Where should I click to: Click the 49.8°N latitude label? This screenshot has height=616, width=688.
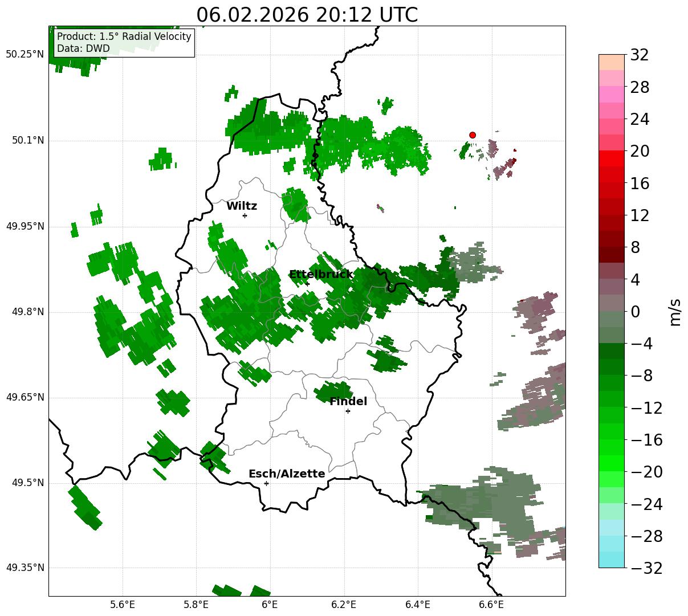click(x=28, y=312)
